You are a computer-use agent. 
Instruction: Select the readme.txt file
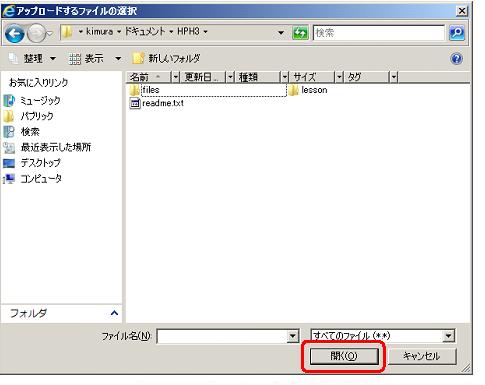(x=157, y=103)
